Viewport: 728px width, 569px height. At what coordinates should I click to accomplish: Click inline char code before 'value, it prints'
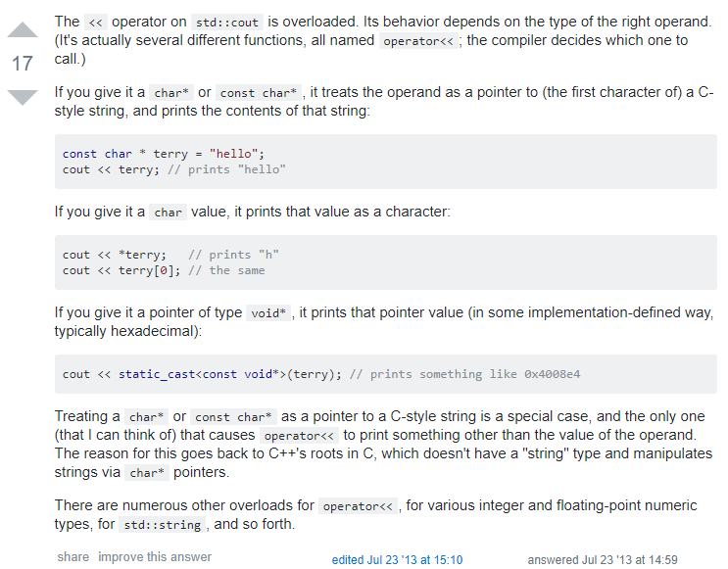coord(168,213)
